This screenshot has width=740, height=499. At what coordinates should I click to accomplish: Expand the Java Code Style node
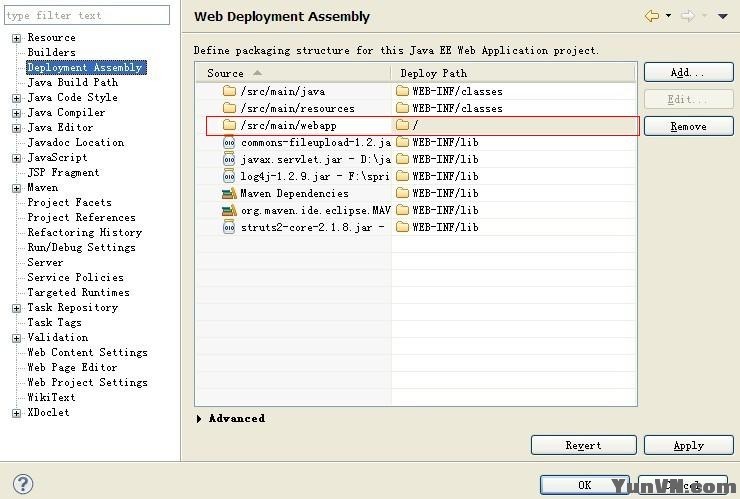tap(17, 98)
